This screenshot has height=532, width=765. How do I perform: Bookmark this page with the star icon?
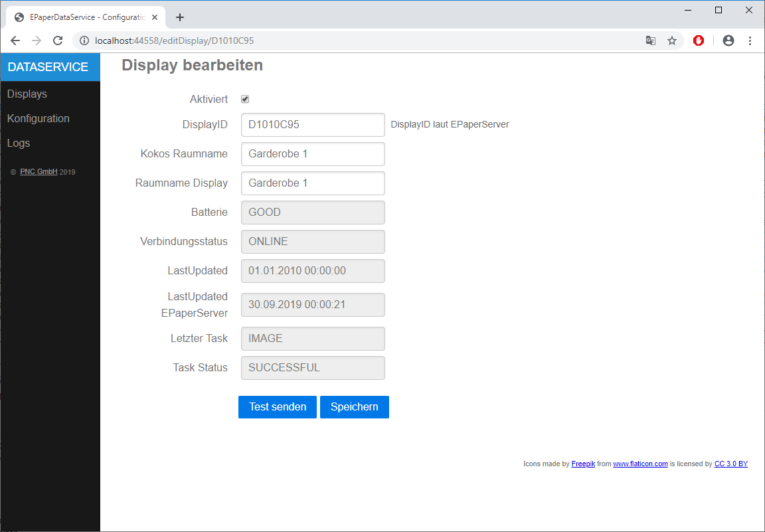click(672, 41)
